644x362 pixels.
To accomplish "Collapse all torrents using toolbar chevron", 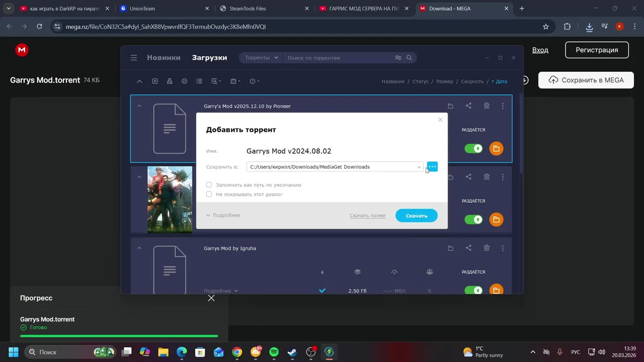I will point(139,81).
